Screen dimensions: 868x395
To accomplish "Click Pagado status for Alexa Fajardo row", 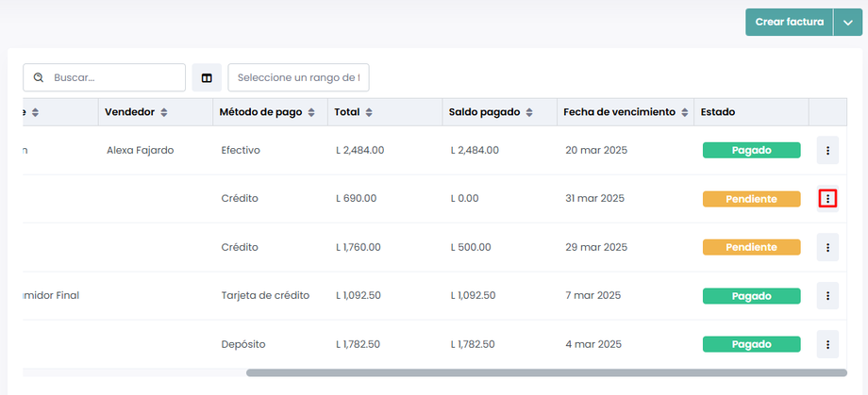I will [751, 150].
